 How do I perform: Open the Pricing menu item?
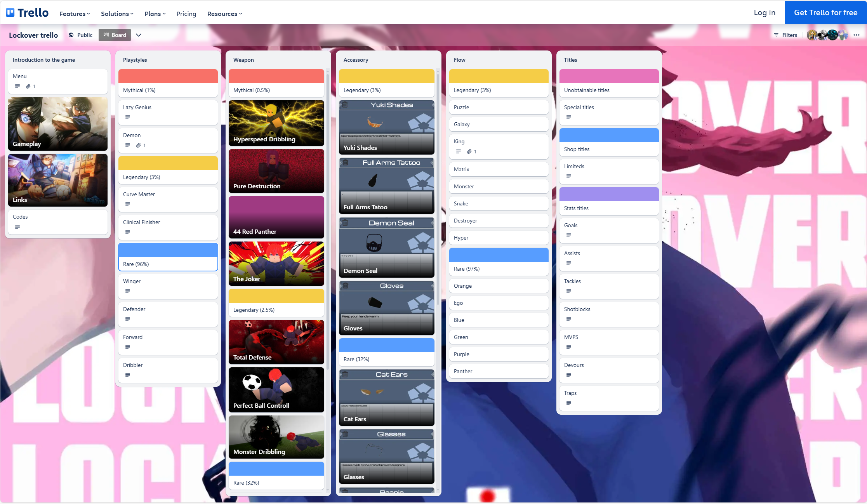click(x=186, y=14)
